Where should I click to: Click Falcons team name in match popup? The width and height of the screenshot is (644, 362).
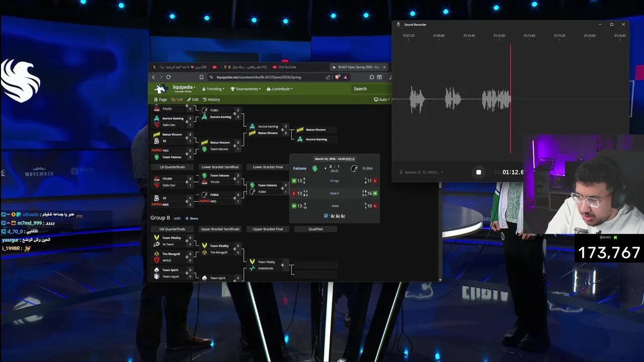coord(300,168)
